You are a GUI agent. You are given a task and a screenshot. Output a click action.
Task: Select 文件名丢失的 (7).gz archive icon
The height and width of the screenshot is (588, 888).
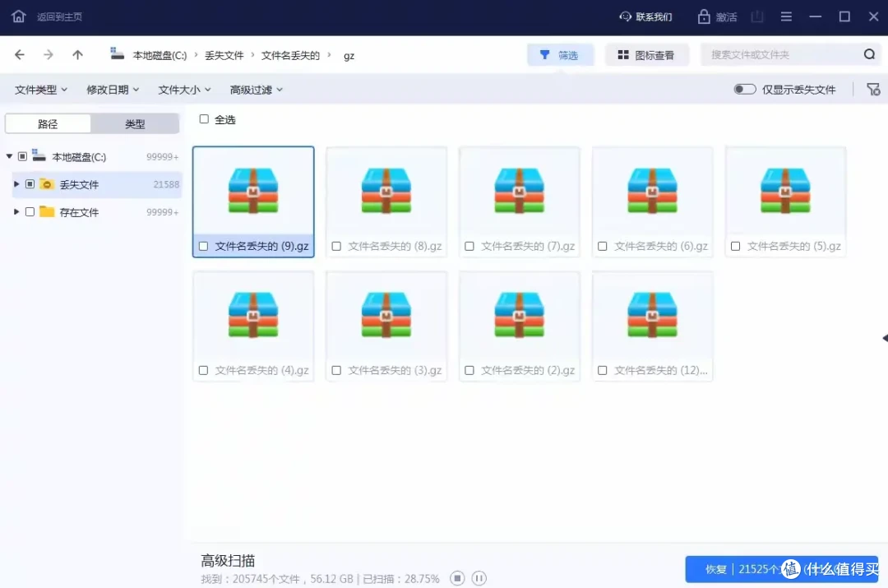click(x=520, y=191)
